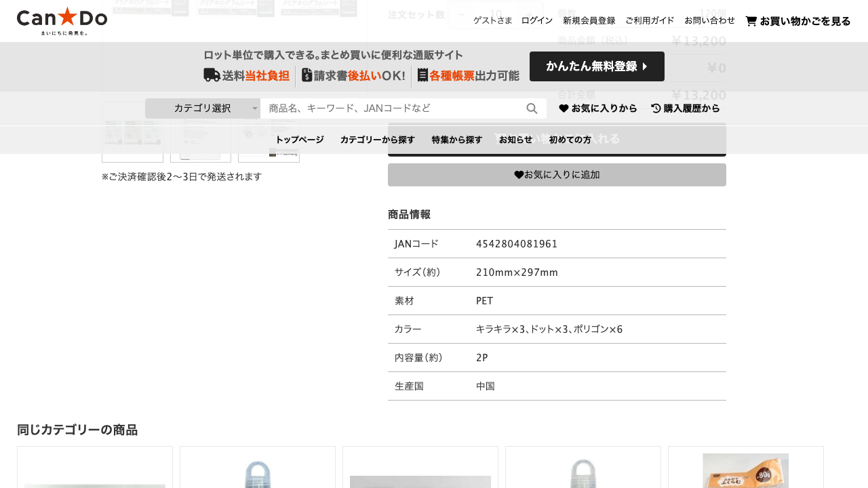
Task: Open the related product with orange 80g package
Action: [746, 469]
